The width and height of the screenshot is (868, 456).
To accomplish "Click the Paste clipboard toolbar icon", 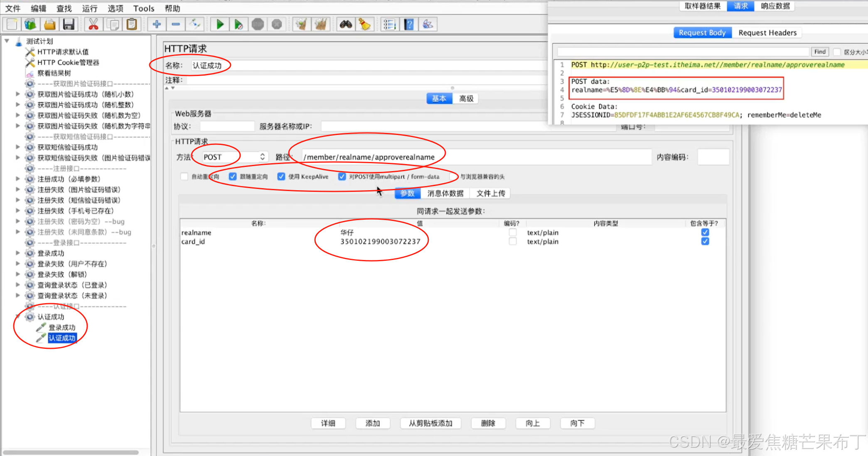I will 132,25.
